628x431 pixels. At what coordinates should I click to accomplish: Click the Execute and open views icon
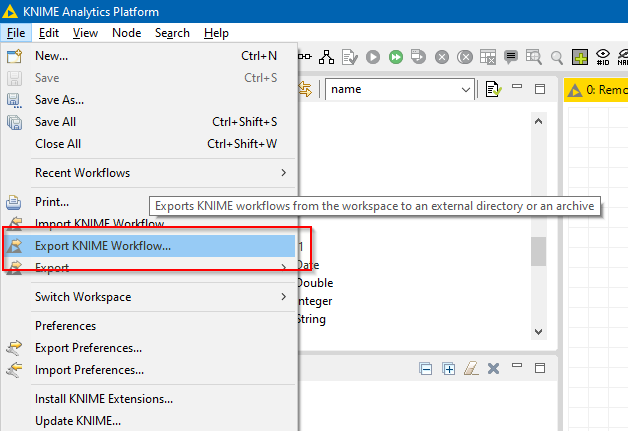coord(419,56)
